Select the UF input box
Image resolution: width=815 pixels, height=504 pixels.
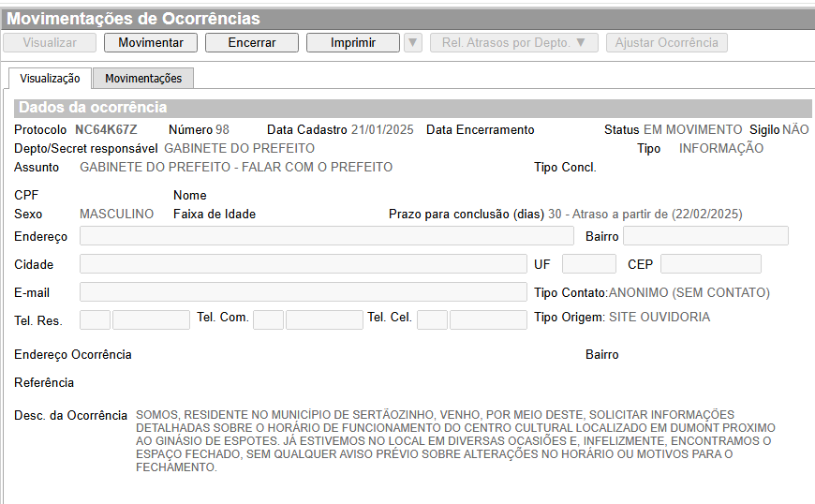pos(588,264)
